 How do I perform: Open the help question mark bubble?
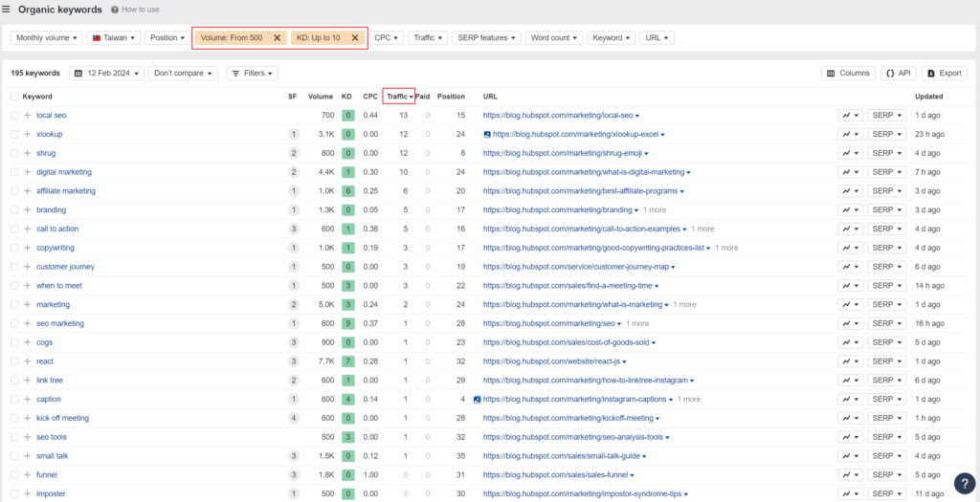click(x=965, y=483)
